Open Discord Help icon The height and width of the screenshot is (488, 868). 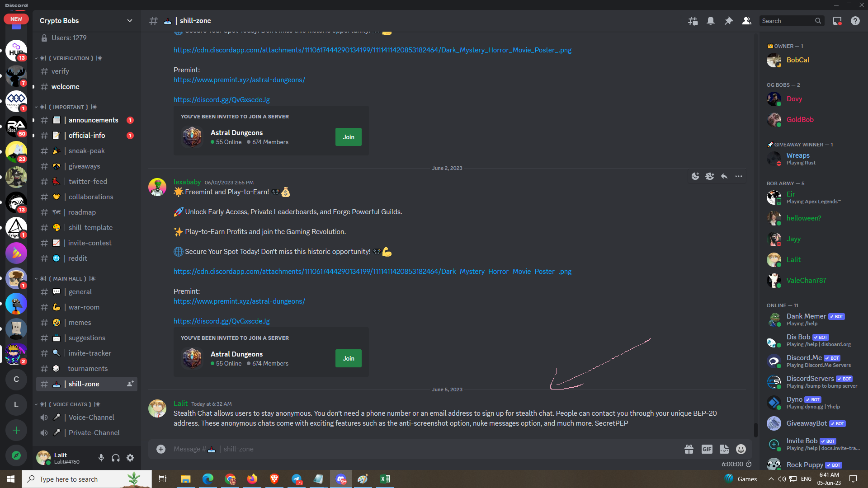pos(855,21)
